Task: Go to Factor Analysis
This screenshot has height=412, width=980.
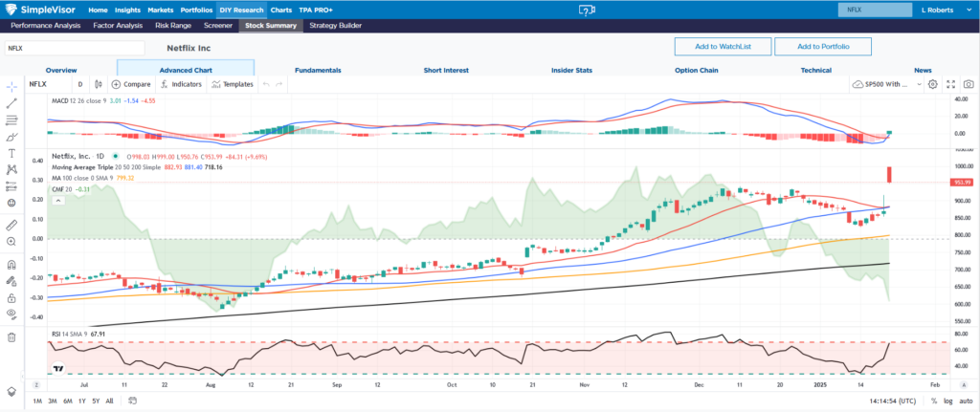Action: click(118, 26)
